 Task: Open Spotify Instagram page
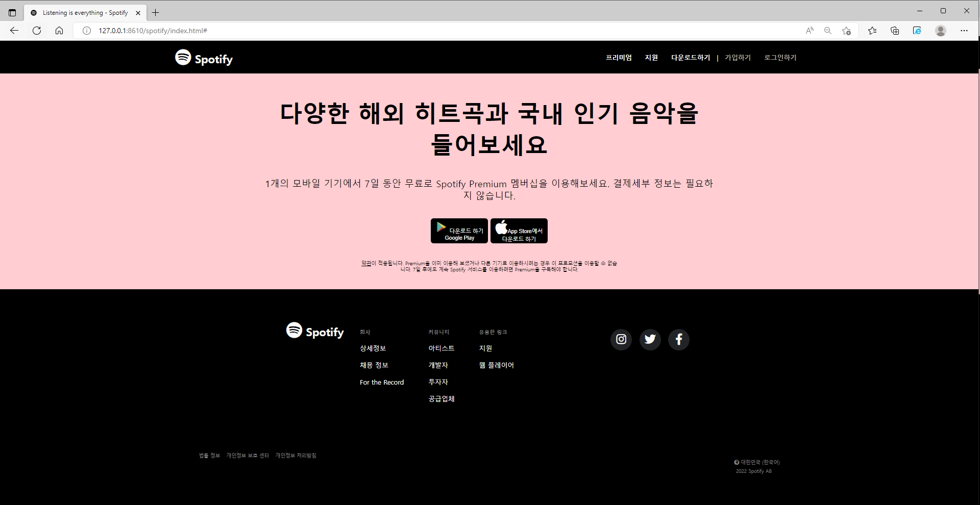point(621,339)
